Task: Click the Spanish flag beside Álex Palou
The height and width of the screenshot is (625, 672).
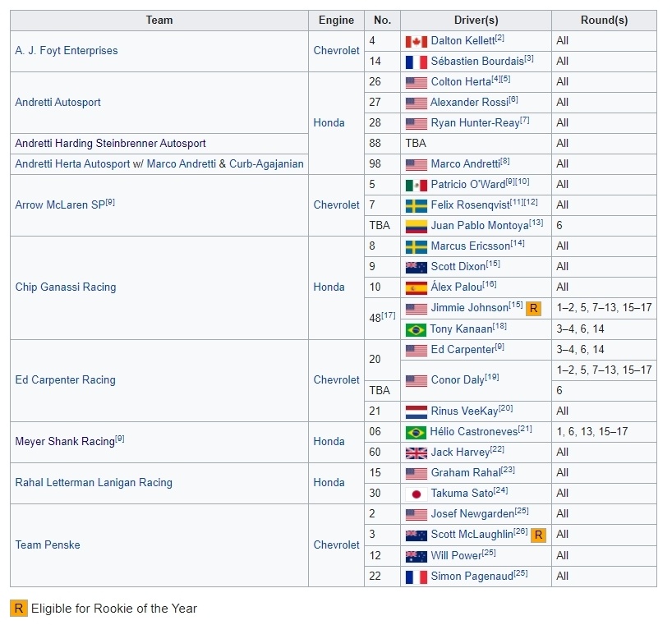Action: [x=417, y=288]
